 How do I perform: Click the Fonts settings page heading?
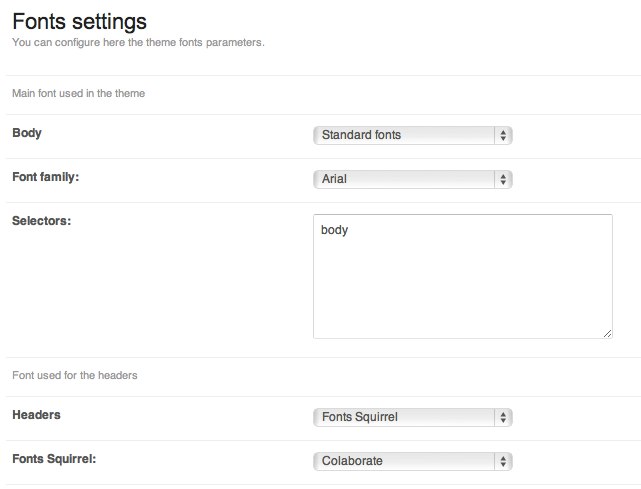[x=79, y=20]
